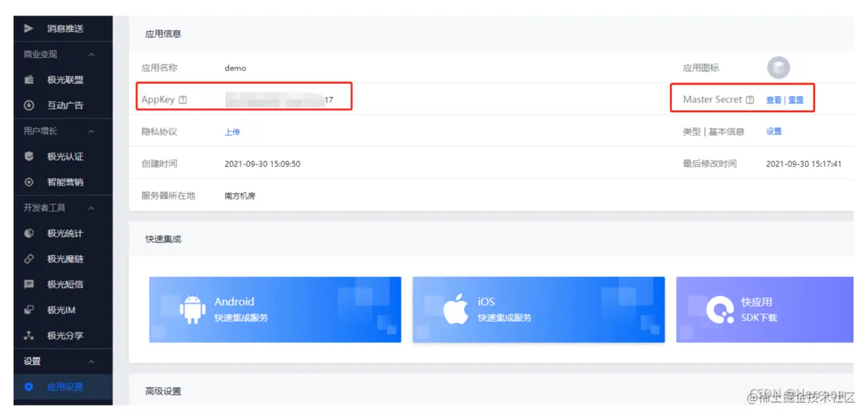Click the 智能营销 target icon
This screenshot has width=868, height=417.
(28, 182)
